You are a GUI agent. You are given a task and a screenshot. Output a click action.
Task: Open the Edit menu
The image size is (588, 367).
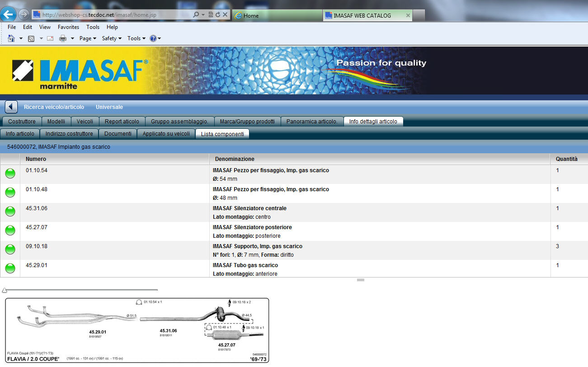[x=28, y=27]
